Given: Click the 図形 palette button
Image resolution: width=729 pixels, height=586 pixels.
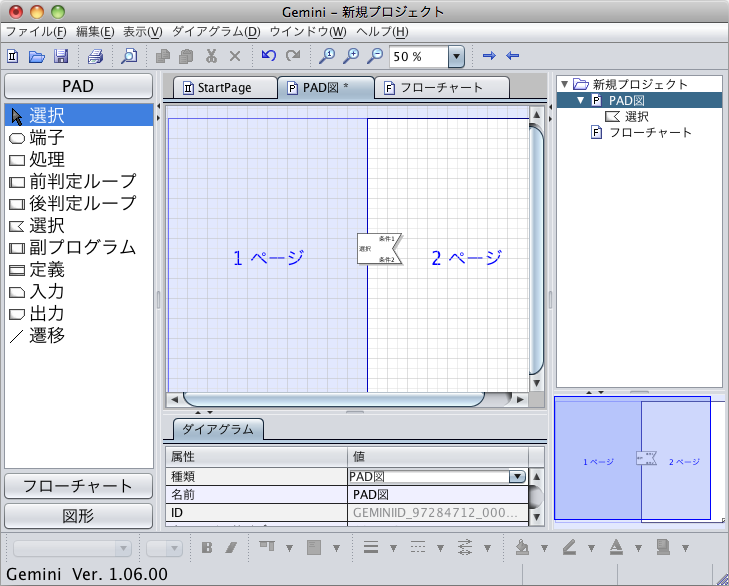Looking at the screenshot, I should (79, 516).
